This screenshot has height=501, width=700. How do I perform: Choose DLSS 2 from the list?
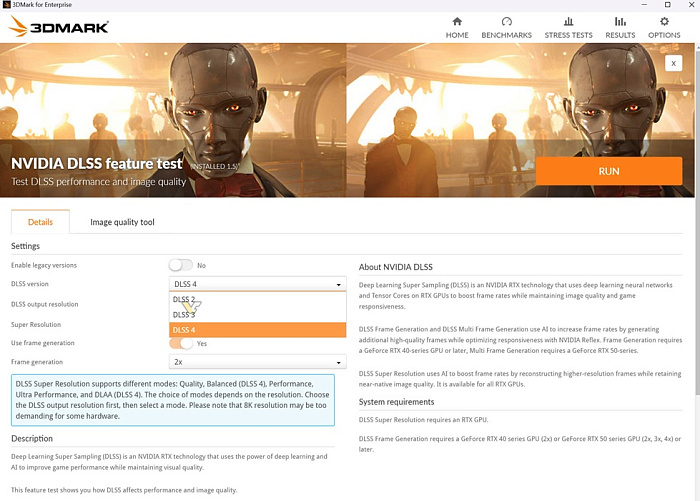[x=258, y=299]
